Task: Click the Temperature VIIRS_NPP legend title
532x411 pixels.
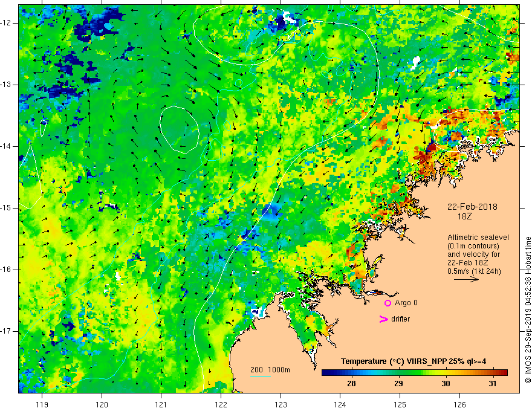Action: click(x=414, y=361)
